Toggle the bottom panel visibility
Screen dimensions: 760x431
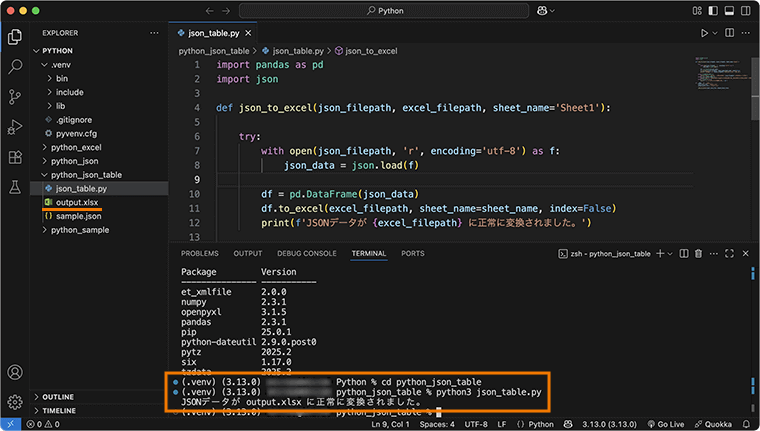point(729,11)
